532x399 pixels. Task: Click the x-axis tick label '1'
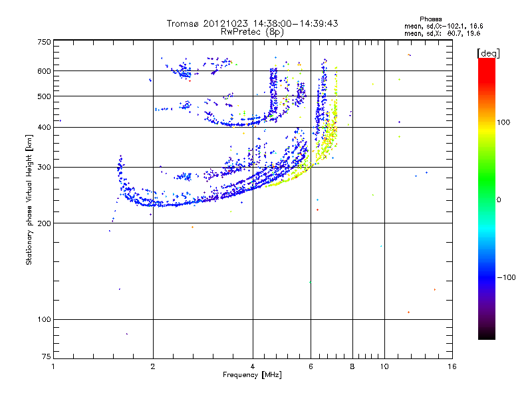[x=53, y=366]
